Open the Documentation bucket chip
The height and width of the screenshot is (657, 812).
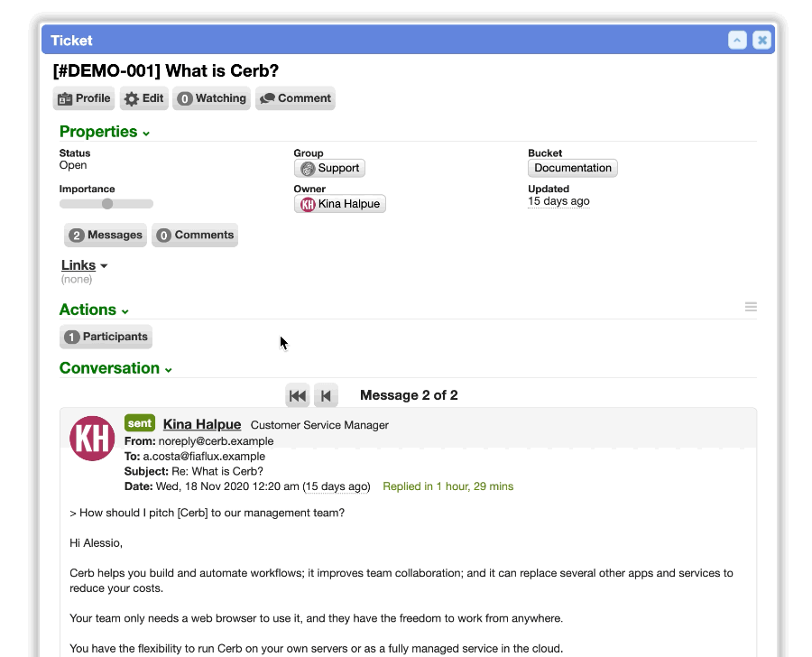click(x=572, y=168)
